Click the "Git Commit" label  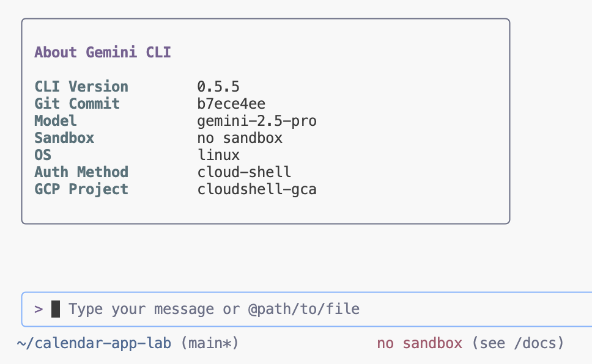[x=77, y=104]
